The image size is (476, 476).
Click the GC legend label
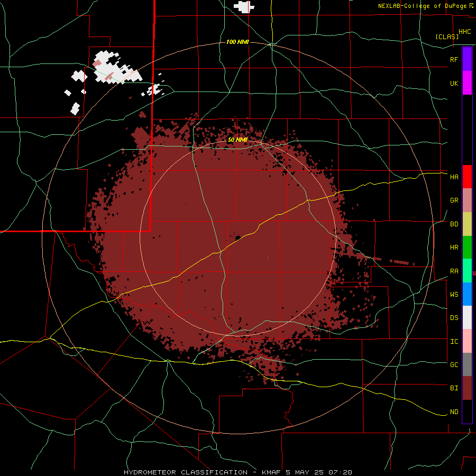click(x=454, y=365)
